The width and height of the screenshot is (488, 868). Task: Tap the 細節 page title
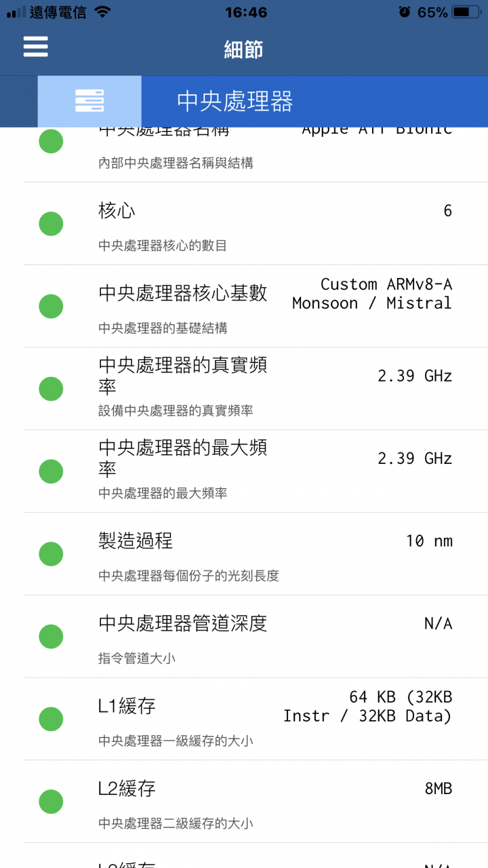pyautogui.click(x=243, y=50)
